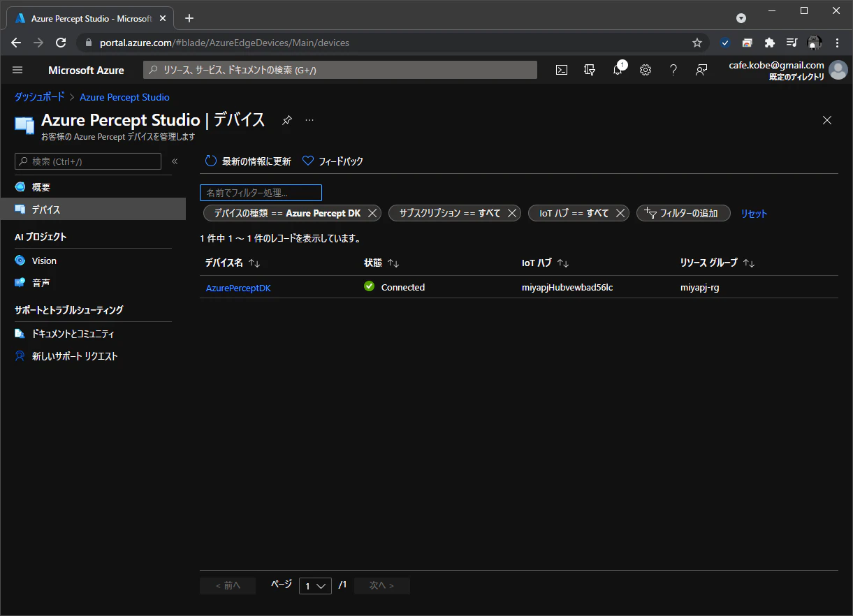853x616 pixels.
Task: Open Cloud Shell from the top bar
Action: (562, 70)
